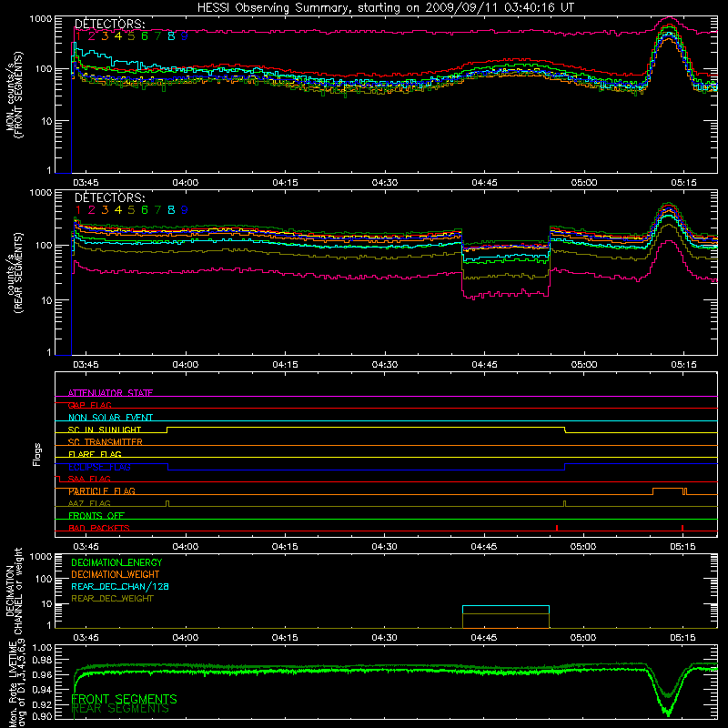Click 04:15 tick label under the decimation plot
Image resolution: width=728 pixels, height=728 pixels.
[x=285, y=638]
